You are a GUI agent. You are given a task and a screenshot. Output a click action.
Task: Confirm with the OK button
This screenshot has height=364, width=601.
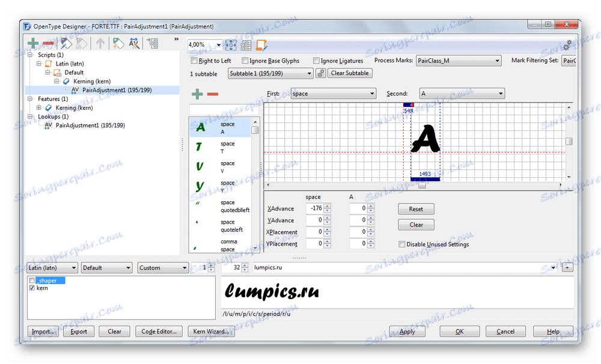460,332
